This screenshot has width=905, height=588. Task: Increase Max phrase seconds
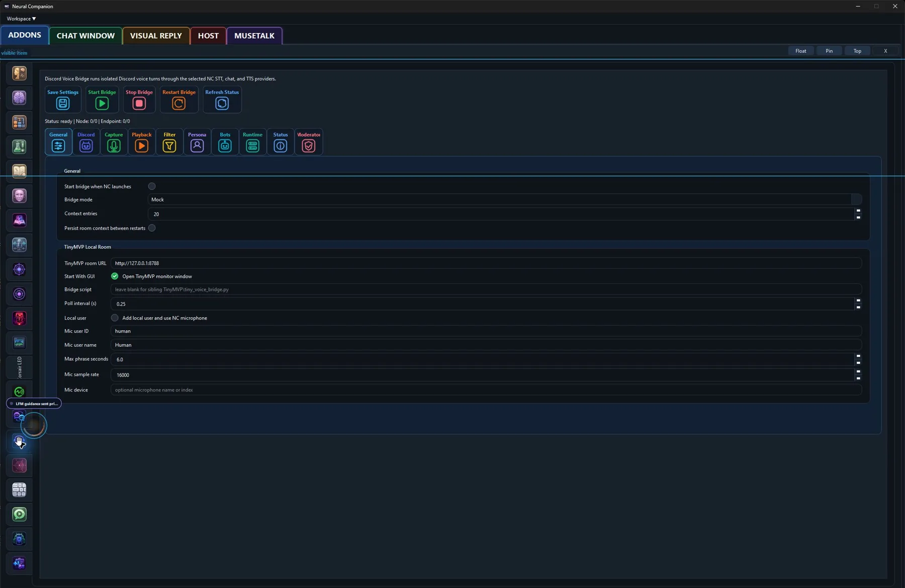click(x=858, y=356)
